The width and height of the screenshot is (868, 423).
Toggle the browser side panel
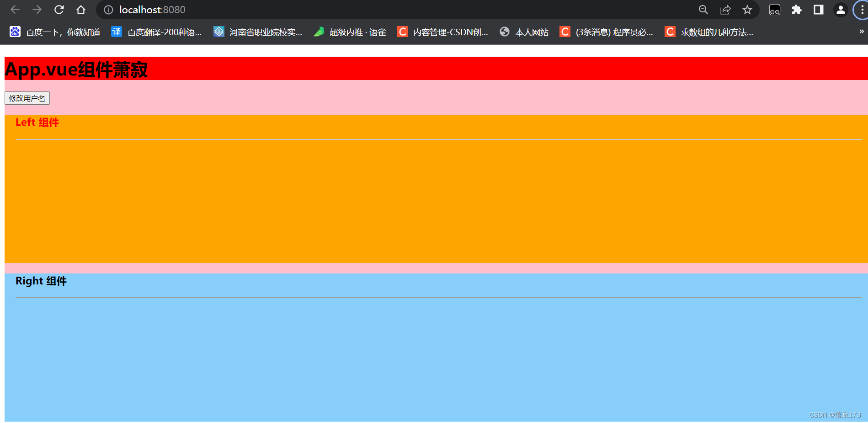819,10
